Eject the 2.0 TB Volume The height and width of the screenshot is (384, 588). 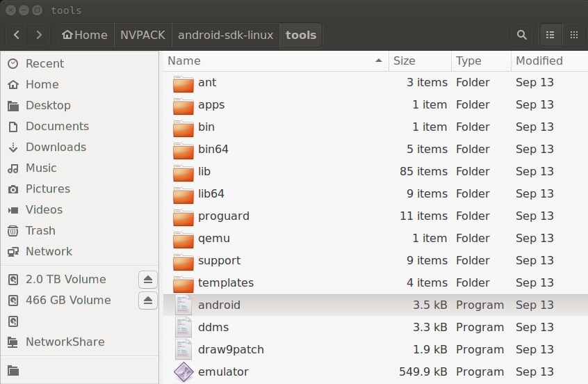tap(148, 279)
